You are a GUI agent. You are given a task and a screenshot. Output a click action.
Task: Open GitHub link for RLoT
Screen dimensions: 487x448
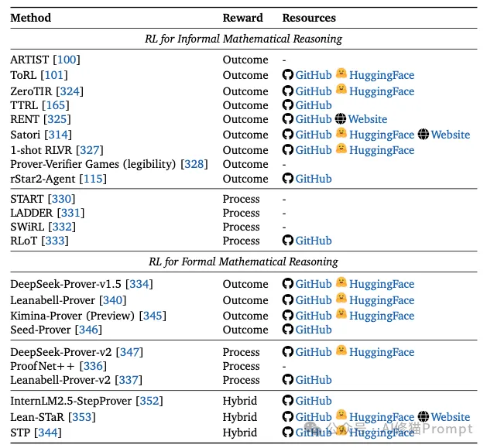point(313,241)
